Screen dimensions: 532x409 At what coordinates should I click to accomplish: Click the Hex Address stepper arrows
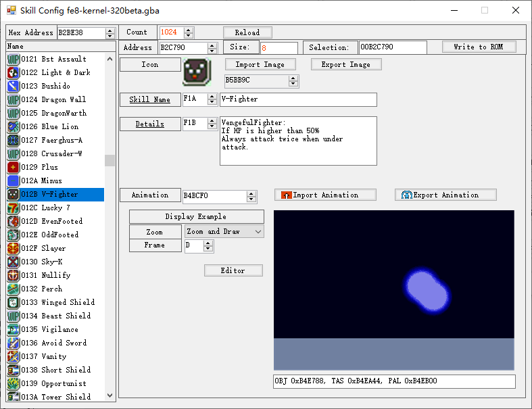tap(110, 33)
